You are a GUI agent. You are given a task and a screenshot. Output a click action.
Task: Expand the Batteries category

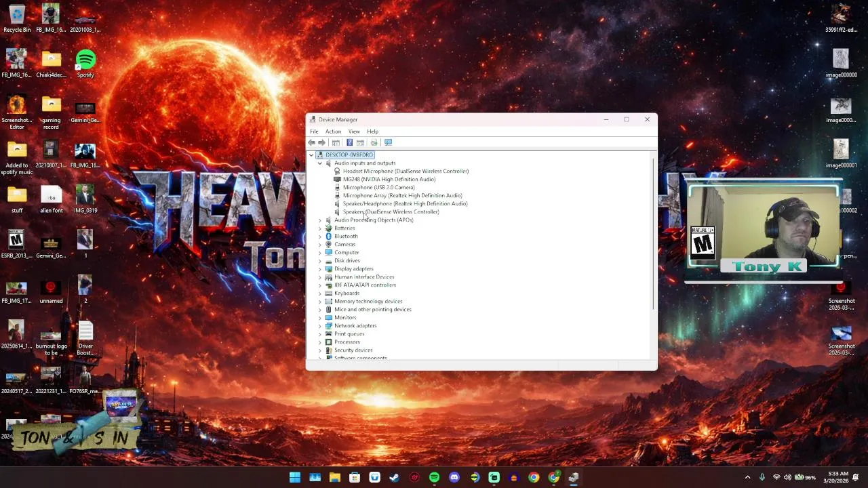click(x=320, y=228)
